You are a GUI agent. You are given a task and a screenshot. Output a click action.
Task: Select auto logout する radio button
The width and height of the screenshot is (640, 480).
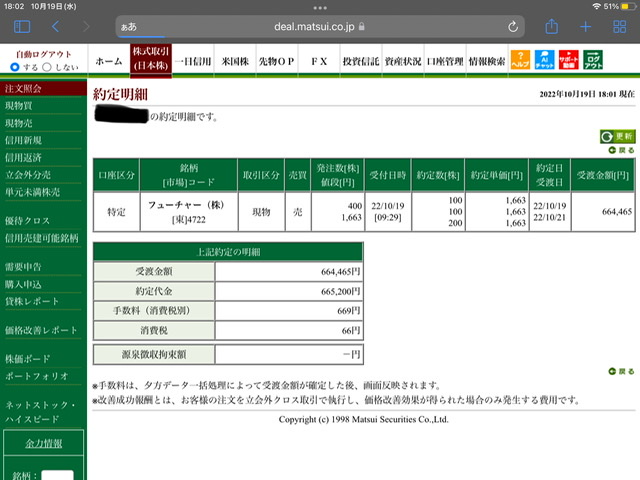(15, 67)
